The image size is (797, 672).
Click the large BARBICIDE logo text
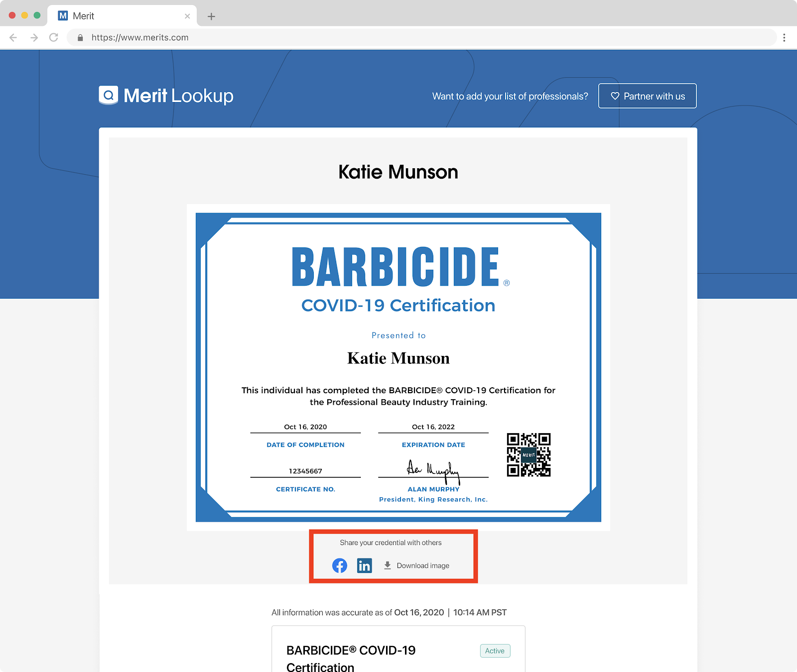point(396,267)
